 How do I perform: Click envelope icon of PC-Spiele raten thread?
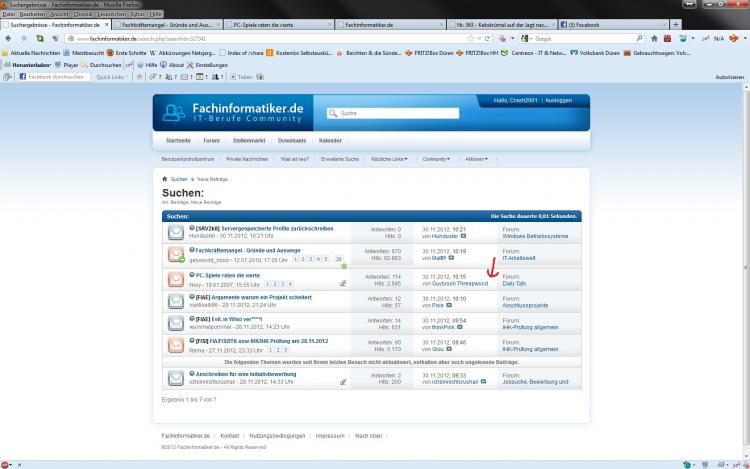point(176,279)
